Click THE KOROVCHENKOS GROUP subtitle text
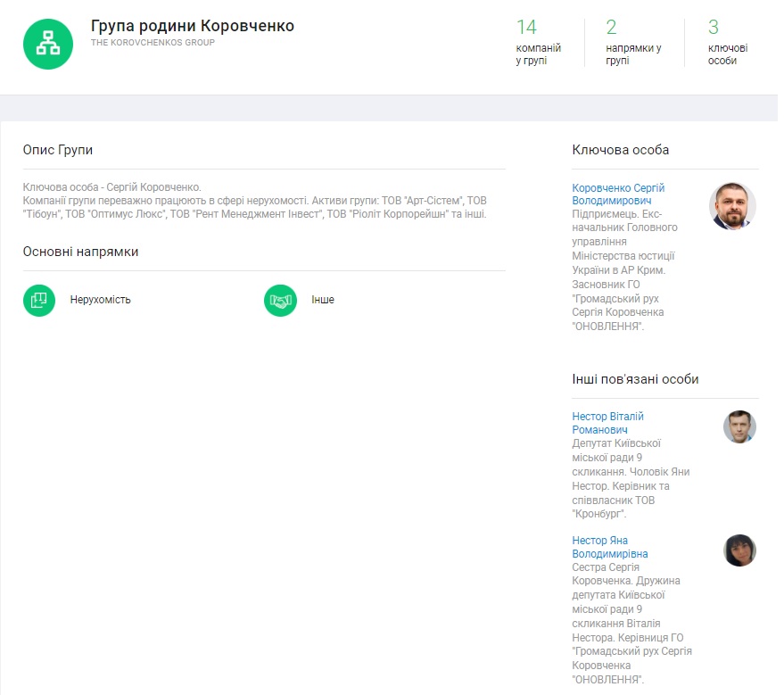 (153, 43)
